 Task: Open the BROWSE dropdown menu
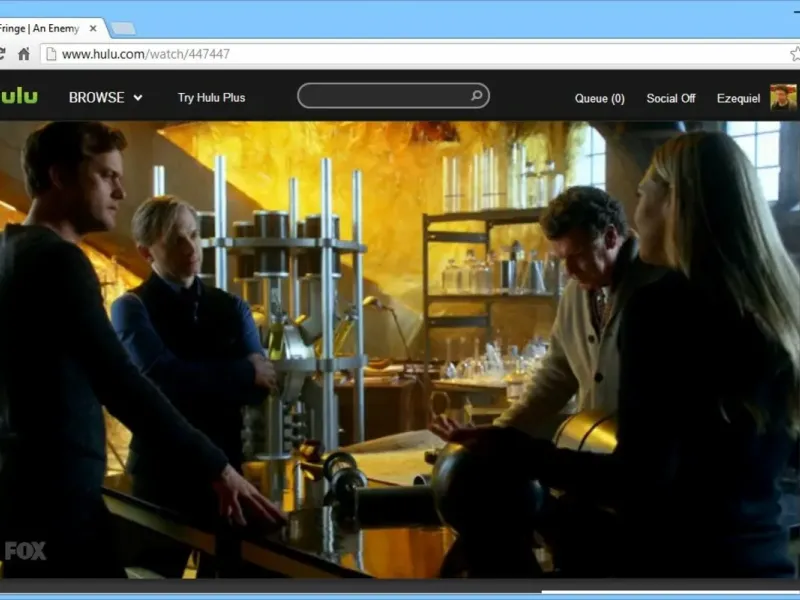[x=106, y=97]
